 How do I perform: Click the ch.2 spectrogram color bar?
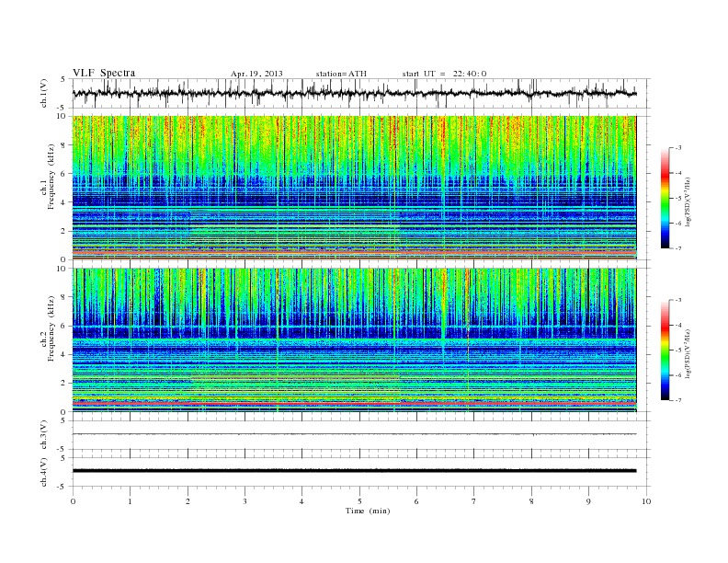point(665,350)
